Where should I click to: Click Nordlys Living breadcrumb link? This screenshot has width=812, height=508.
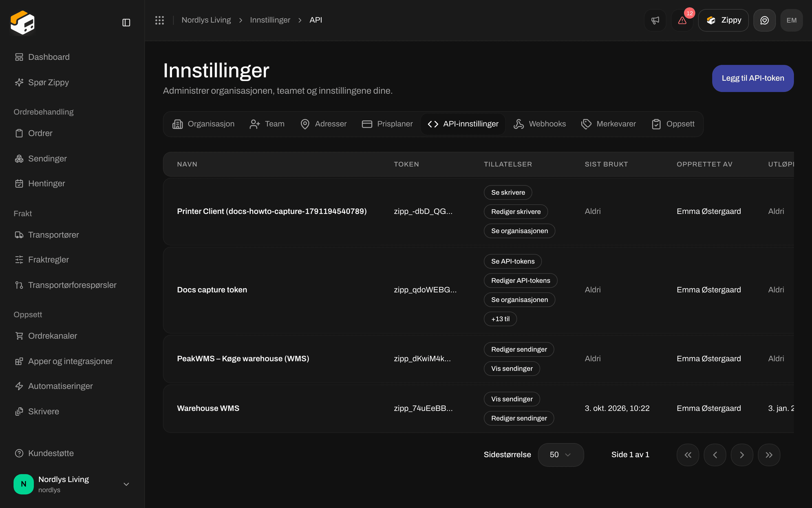(206, 20)
